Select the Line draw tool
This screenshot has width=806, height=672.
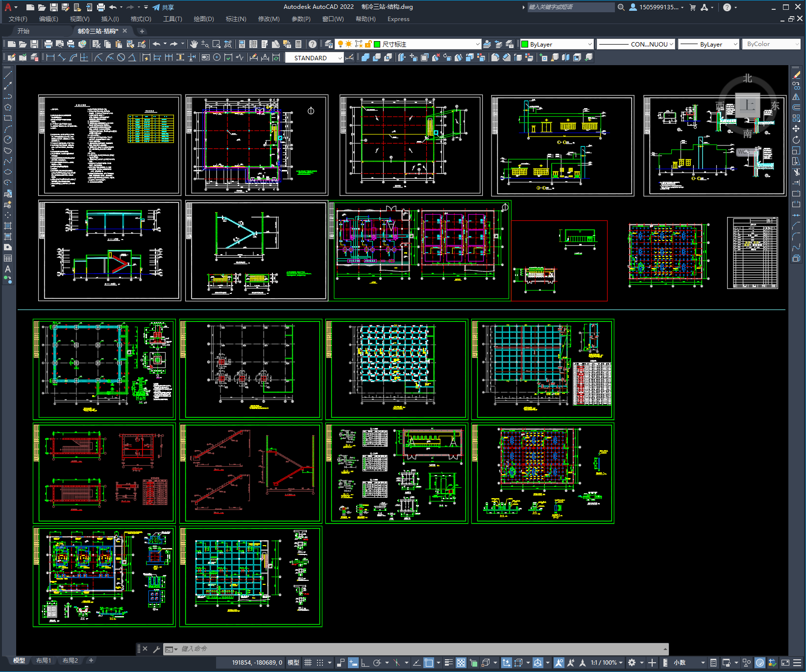click(x=8, y=75)
